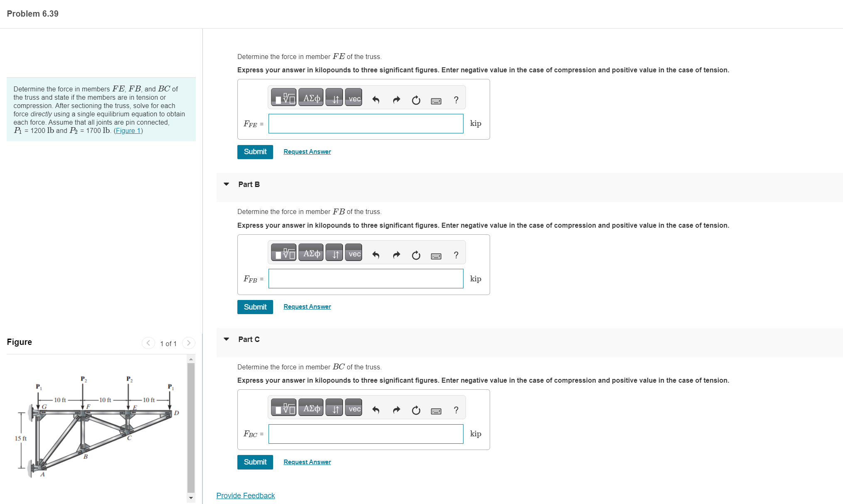Redo the edit in the FE answer
Screen dimensions: 843x504
click(396, 100)
